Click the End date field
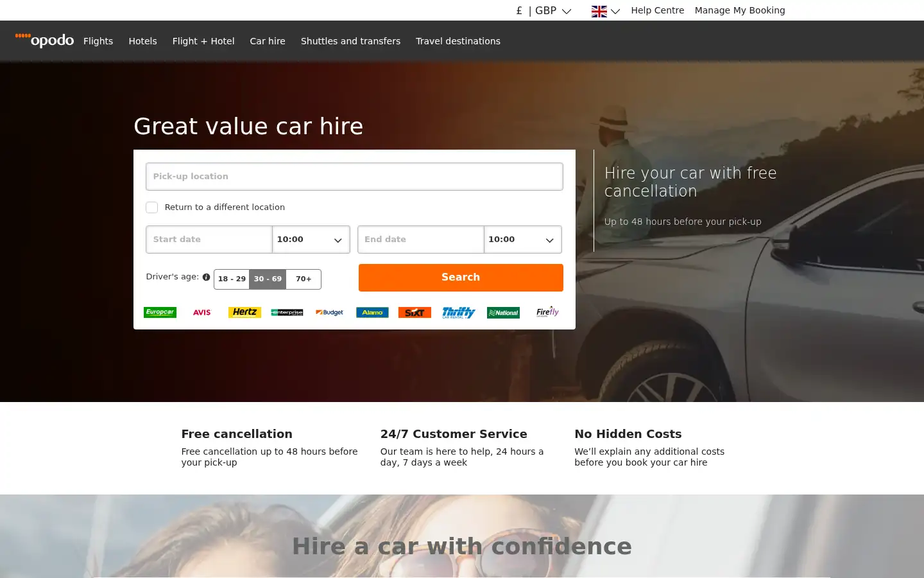The height and width of the screenshot is (578, 924). [421, 240]
